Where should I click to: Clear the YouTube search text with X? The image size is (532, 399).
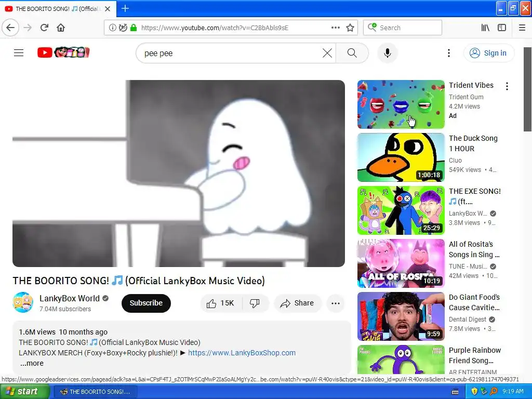point(327,54)
